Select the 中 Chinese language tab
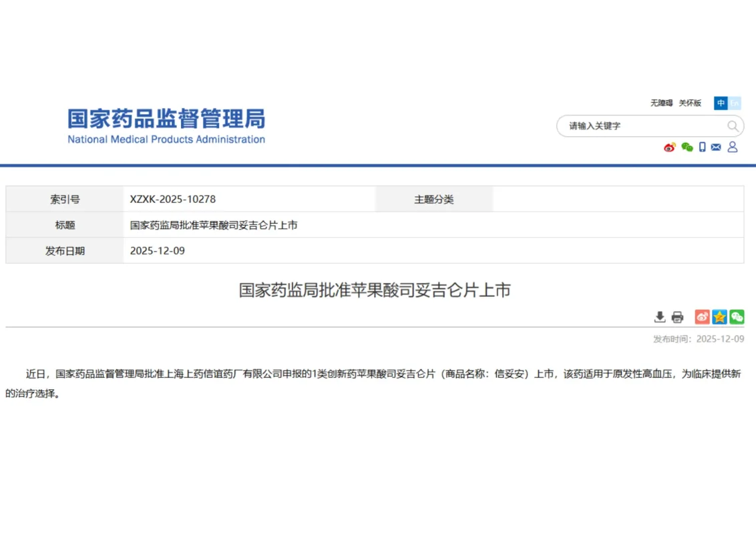 coord(721,103)
